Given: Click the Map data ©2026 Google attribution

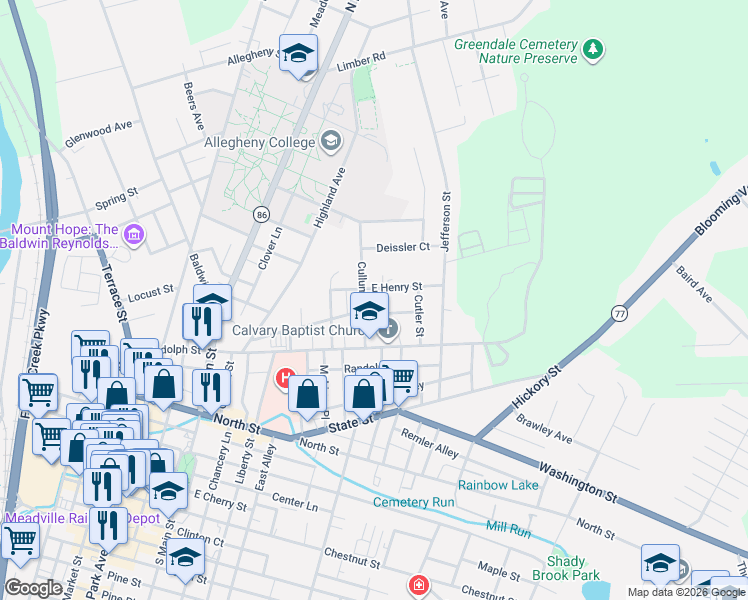Looking at the screenshot, I should tap(686, 592).
